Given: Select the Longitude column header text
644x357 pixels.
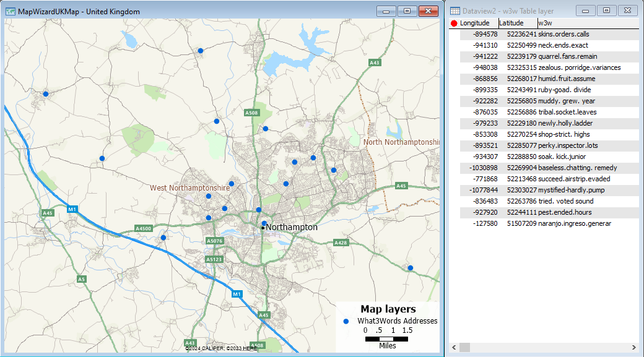Looking at the screenshot, I should [x=474, y=24].
